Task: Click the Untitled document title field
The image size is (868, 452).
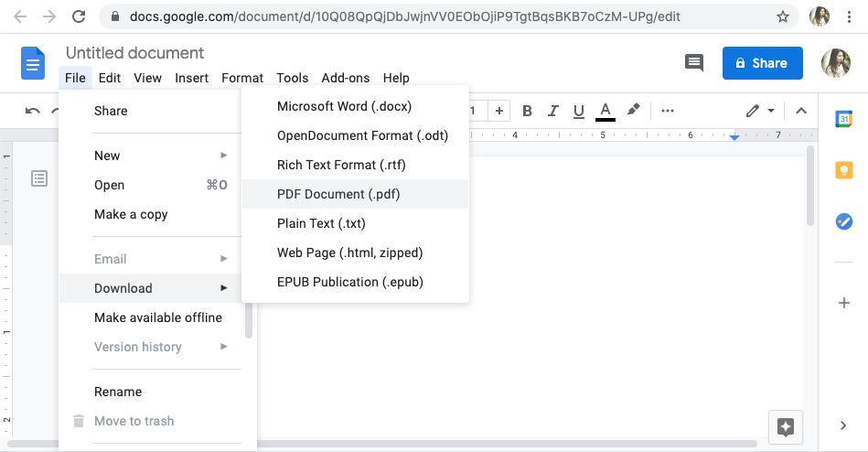Action: coord(134,53)
